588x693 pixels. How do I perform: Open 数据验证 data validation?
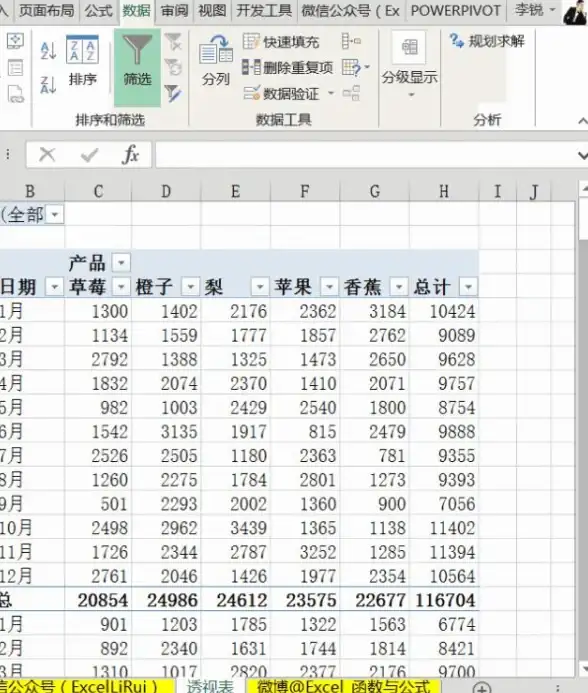click(x=281, y=93)
